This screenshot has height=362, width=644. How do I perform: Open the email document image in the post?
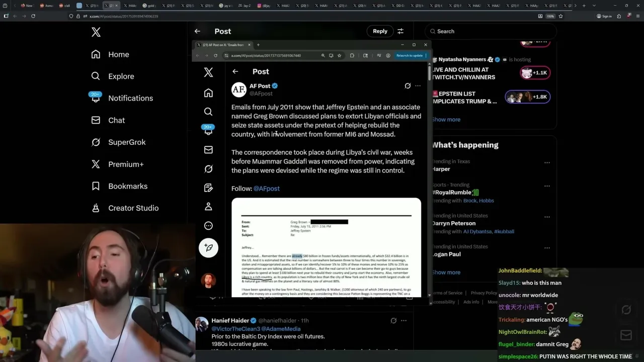[x=326, y=247]
